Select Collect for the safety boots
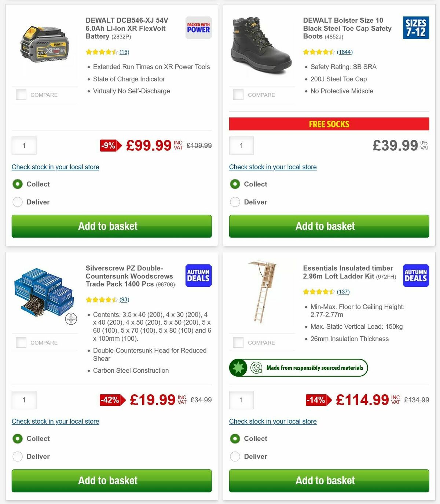 tap(235, 184)
